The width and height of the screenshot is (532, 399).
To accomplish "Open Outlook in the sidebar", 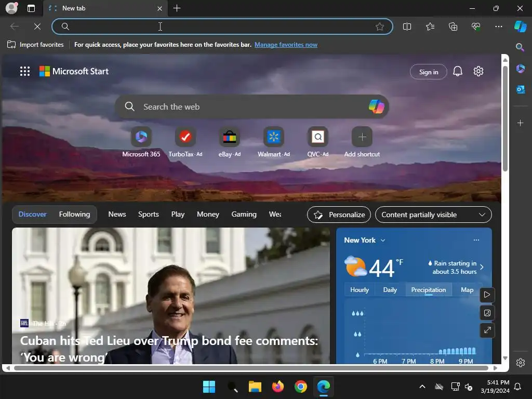I will [x=520, y=89].
